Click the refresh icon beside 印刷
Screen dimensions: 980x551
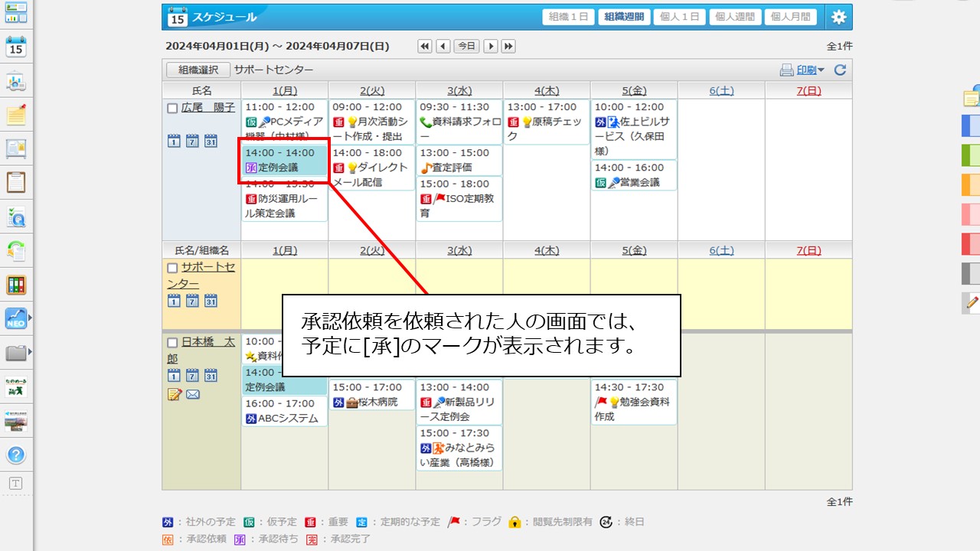click(x=840, y=70)
